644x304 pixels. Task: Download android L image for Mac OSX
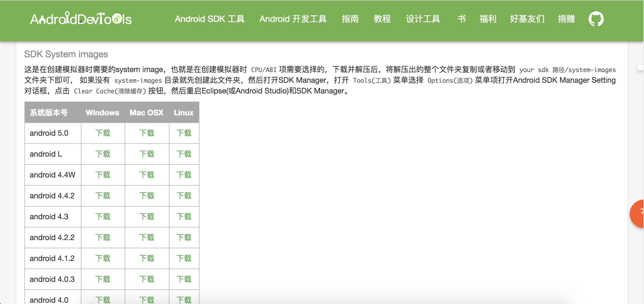pyautogui.click(x=147, y=154)
